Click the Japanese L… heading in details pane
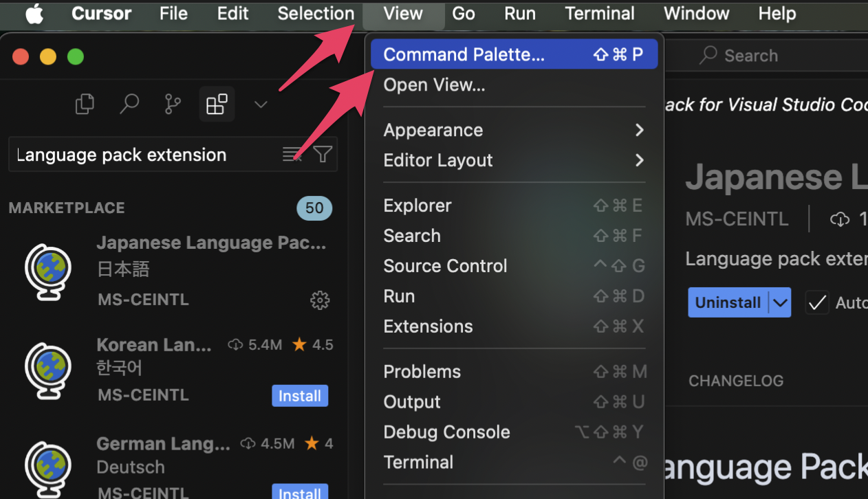868x499 pixels. pos(777,177)
